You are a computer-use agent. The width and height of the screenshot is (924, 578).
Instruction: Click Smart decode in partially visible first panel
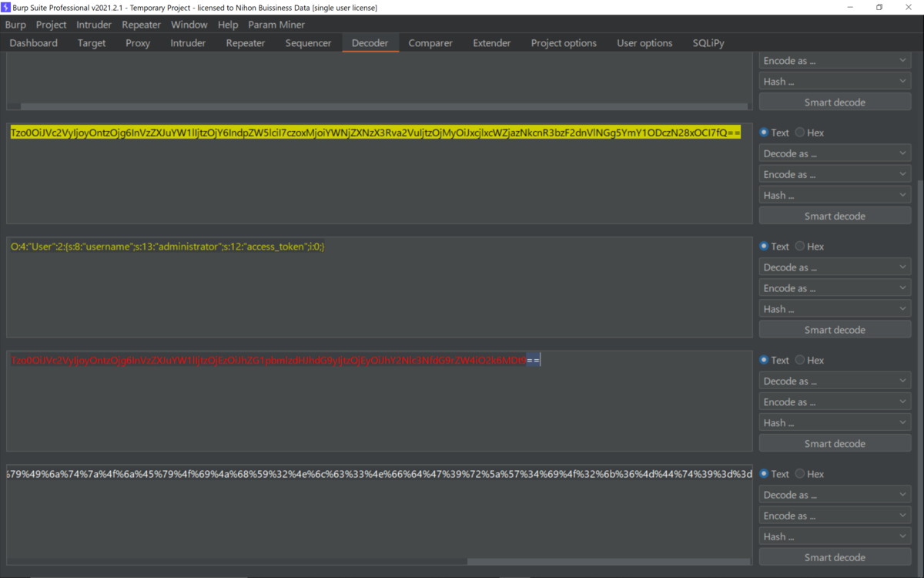(x=835, y=102)
